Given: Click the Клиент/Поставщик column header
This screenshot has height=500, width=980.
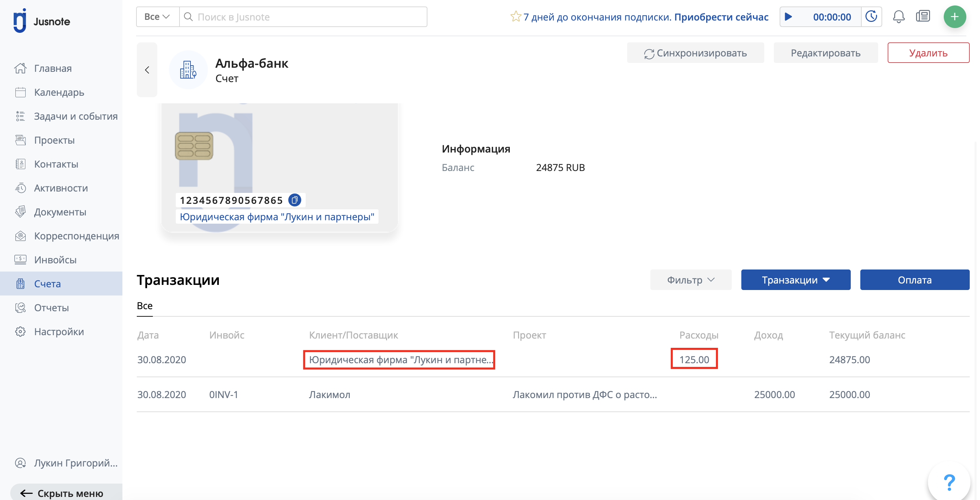Looking at the screenshot, I should [x=354, y=335].
